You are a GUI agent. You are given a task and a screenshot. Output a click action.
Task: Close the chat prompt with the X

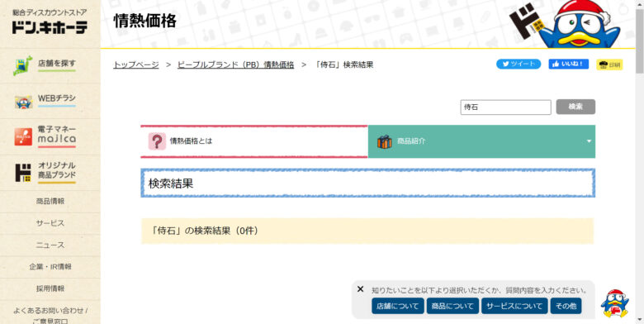point(360,289)
